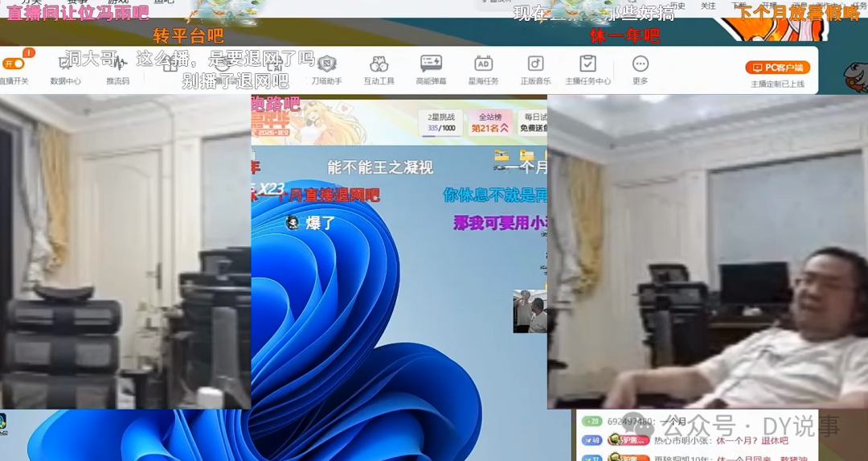This screenshot has width=868, height=461.
Task: Click chat message 休一个月？退休吧
Action: pyautogui.click(x=752, y=441)
